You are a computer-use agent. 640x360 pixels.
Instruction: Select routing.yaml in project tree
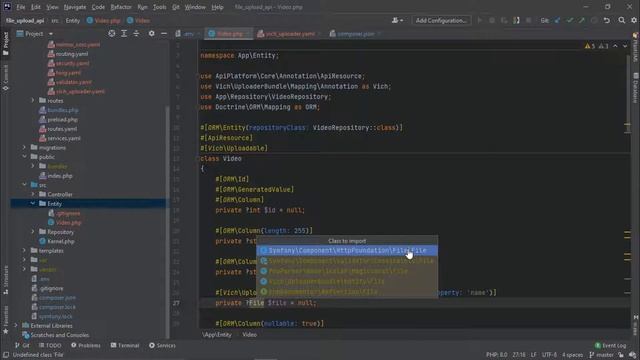(68, 54)
